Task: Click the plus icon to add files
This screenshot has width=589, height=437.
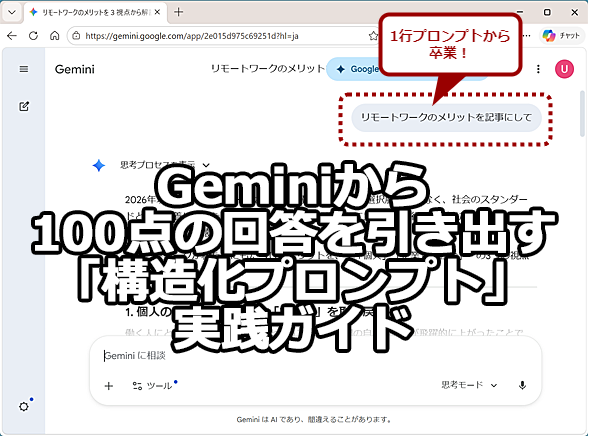Action: pos(109,386)
